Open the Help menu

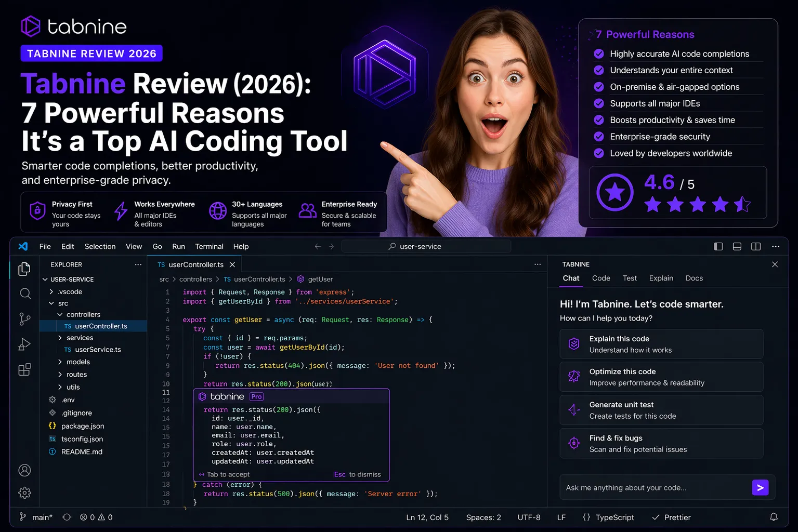click(241, 246)
